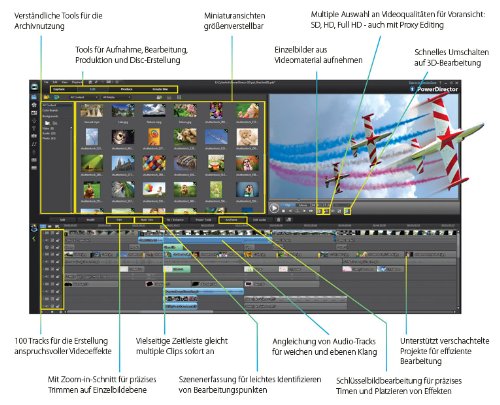500x405 pixels.
Task: Open the Title Room (T) sidebar icon
Action: coord(34,128)
